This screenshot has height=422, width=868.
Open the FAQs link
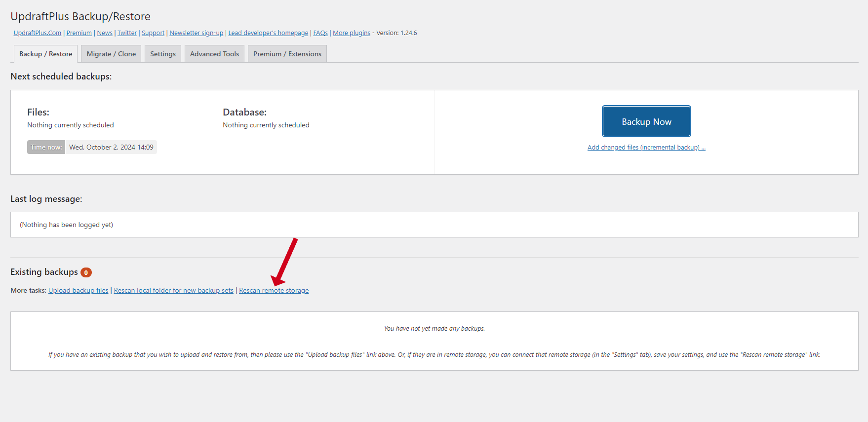coord(320,33)
